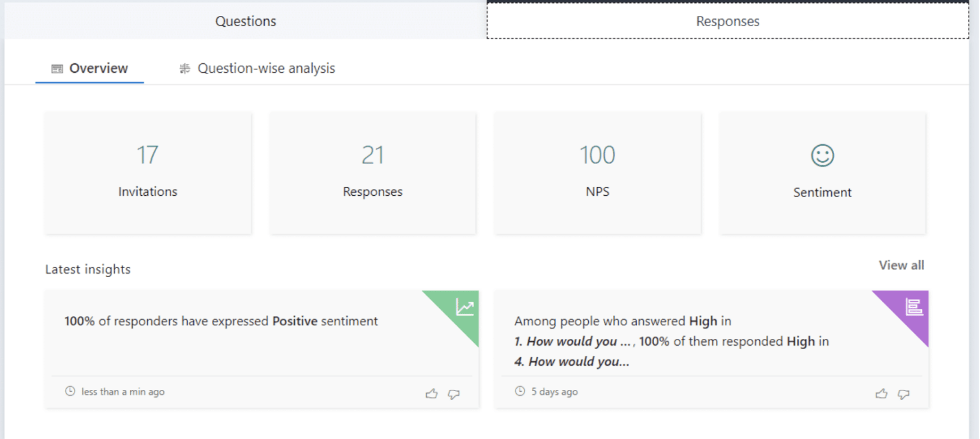This screenshot has width=980, height=439.
Task: Click the Overview tab icon
Action: (57, 69)
